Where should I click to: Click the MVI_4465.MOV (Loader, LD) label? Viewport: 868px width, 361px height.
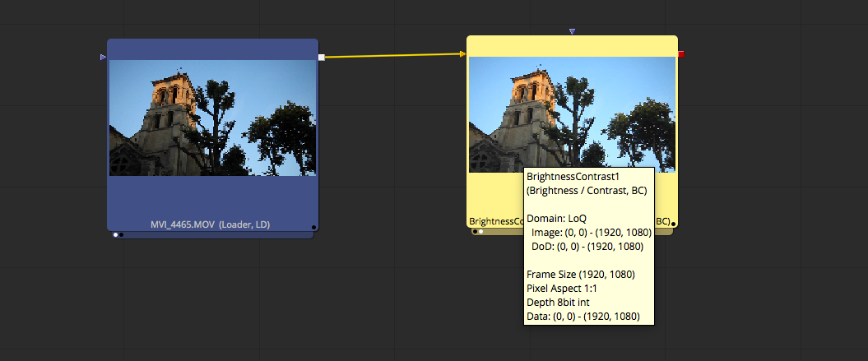pos(210,224)
